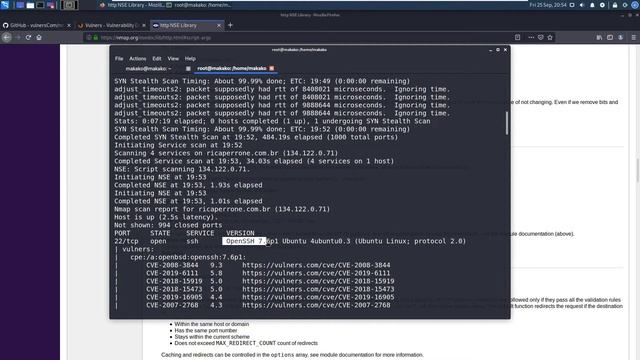Open the page actions three-dot menu
The image size is (640, 360).
click(531, 38)
